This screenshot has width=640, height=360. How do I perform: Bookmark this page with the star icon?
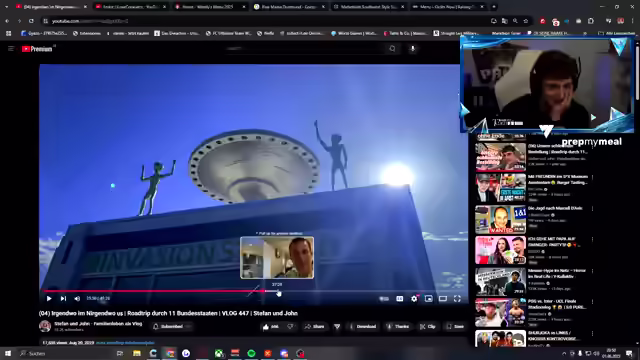tap(526, 21)
